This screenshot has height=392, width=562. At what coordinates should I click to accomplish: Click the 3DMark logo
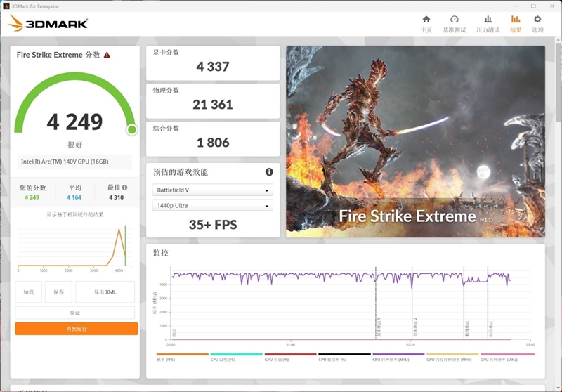pyautogui.click(x=48, y=23)
